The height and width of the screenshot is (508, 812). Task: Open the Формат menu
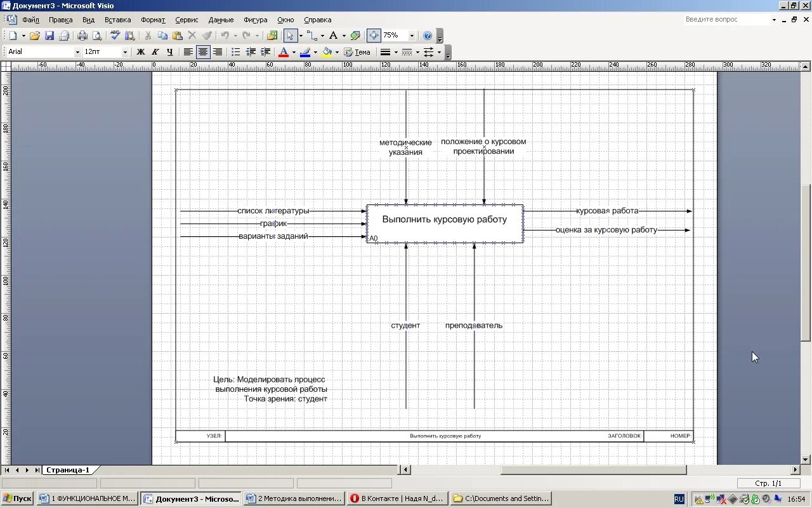coord(153,20)
